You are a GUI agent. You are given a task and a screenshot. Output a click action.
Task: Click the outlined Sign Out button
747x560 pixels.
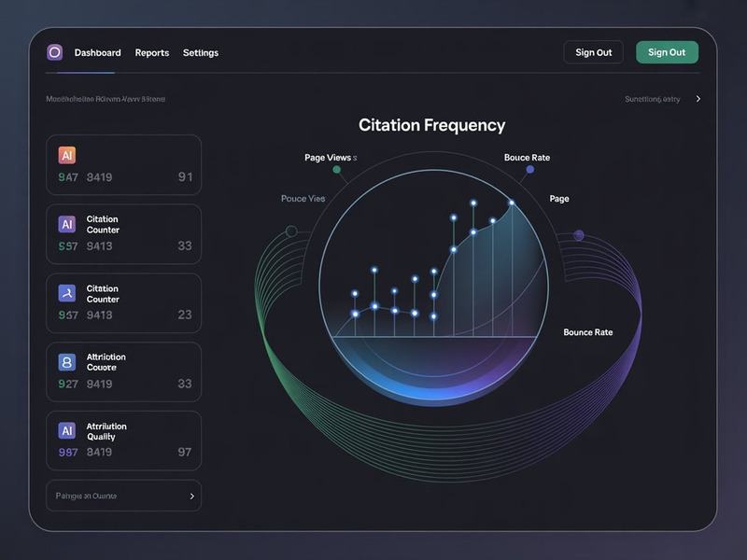coord(593,52)
